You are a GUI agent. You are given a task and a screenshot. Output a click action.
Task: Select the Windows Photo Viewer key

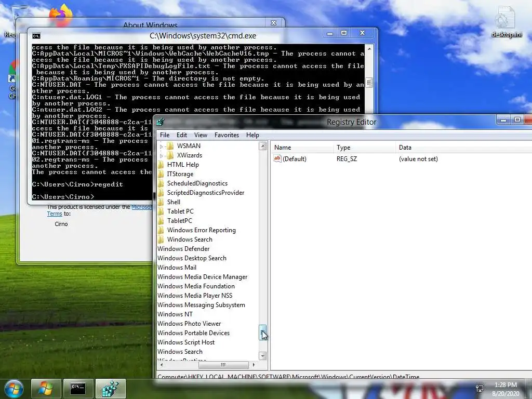(x=189, y=324)
